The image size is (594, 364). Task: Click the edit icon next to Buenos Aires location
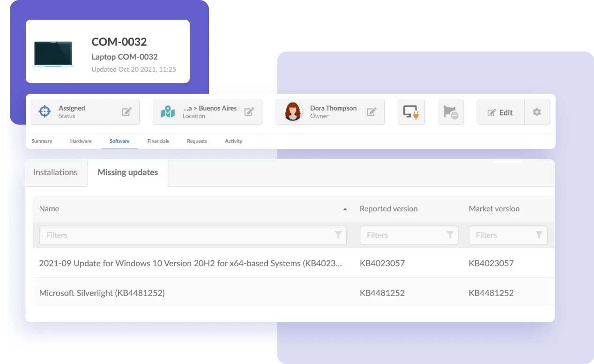click(x=249, y=112)
